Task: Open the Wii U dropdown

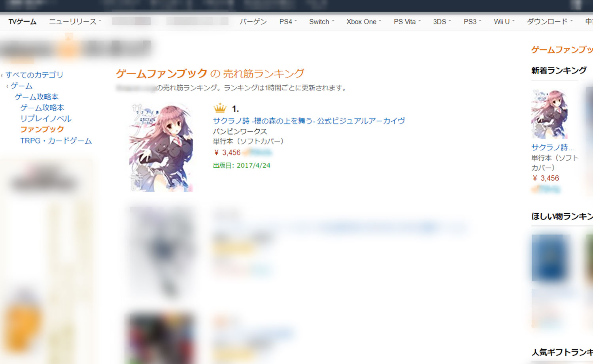Action: coord(504,22)
